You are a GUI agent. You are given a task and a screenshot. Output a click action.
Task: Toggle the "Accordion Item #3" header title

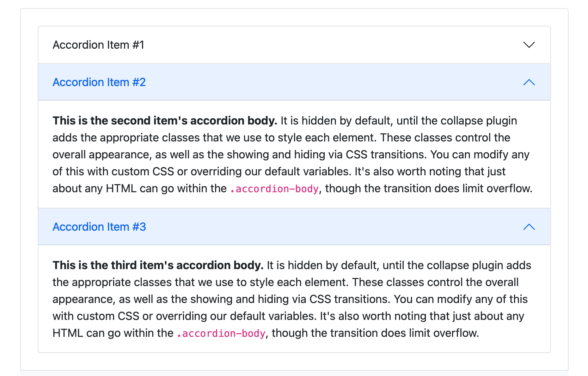(x=99, y=227)
